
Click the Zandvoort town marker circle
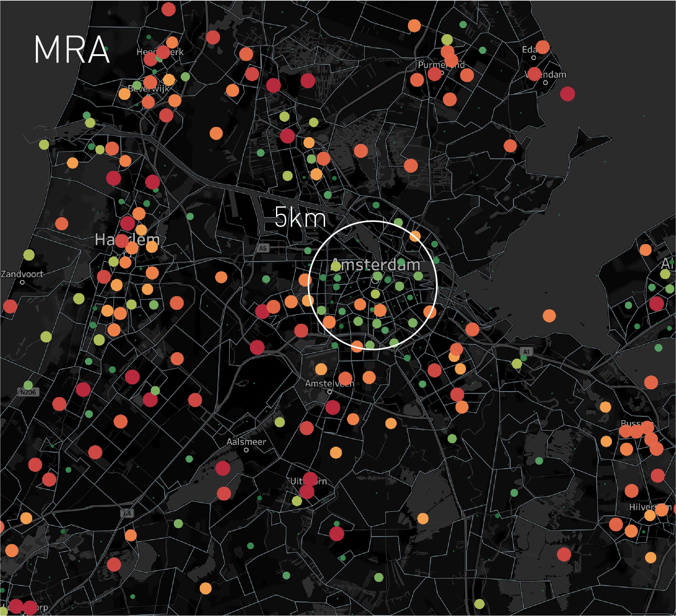[x=22, y=282]
